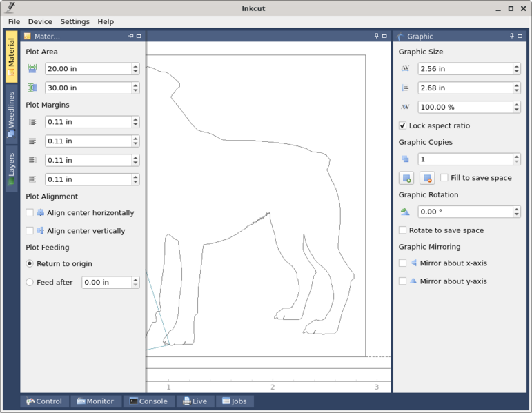Click the Material panel title icon
The width and height of the screenshot is (532, 413).
click(28, 37)
